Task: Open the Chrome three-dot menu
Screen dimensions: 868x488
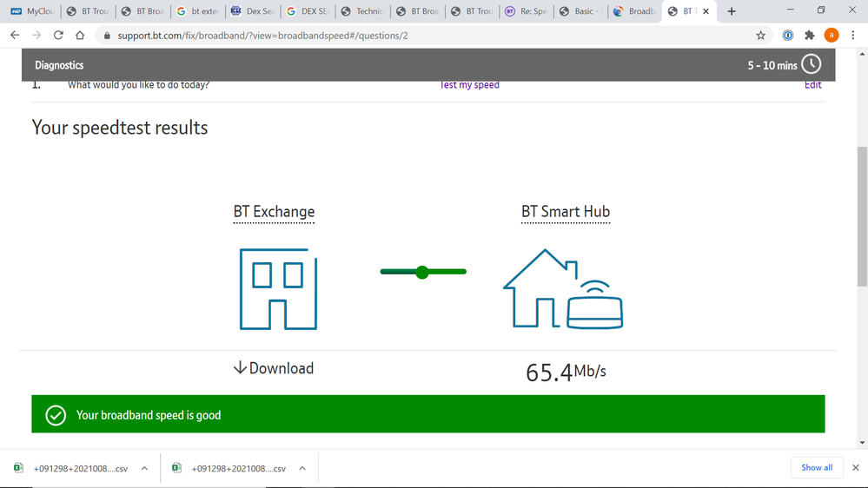Action: 852,36
